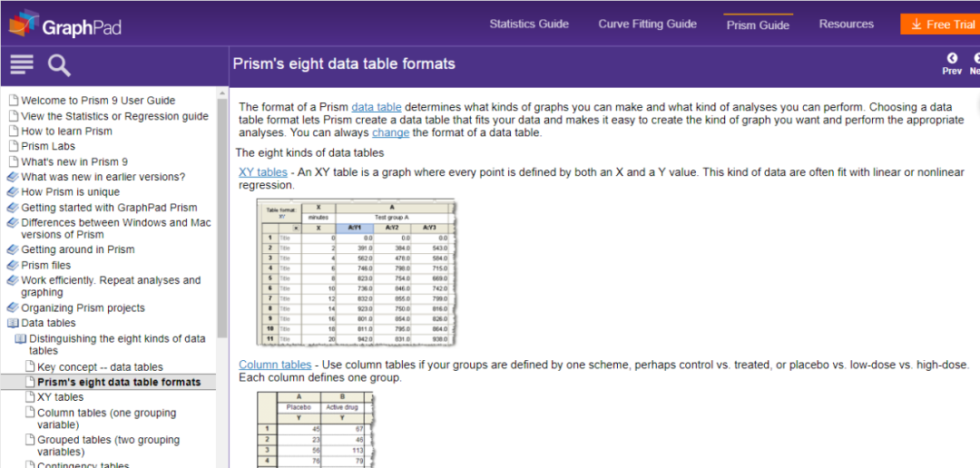
Task: Expand 'How Prism is unique' book
Action: [x=70, y=191]
